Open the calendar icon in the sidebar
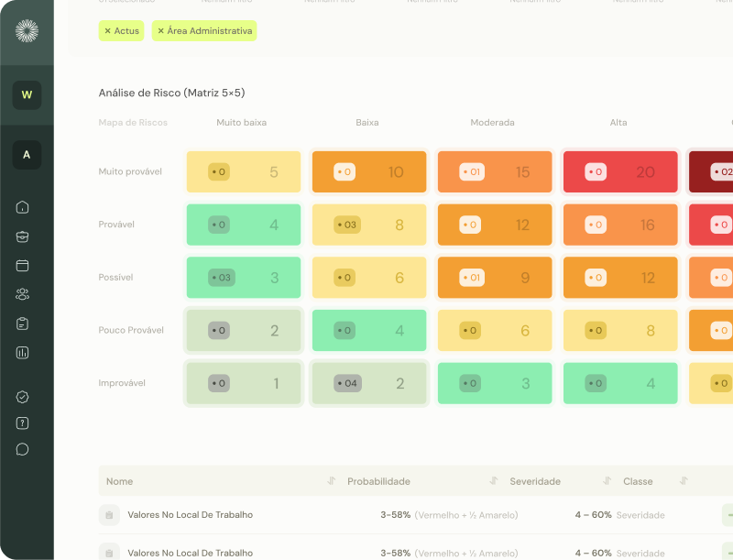Image resolution: width=733 pixels, height=560 pixels. point(23,266)
